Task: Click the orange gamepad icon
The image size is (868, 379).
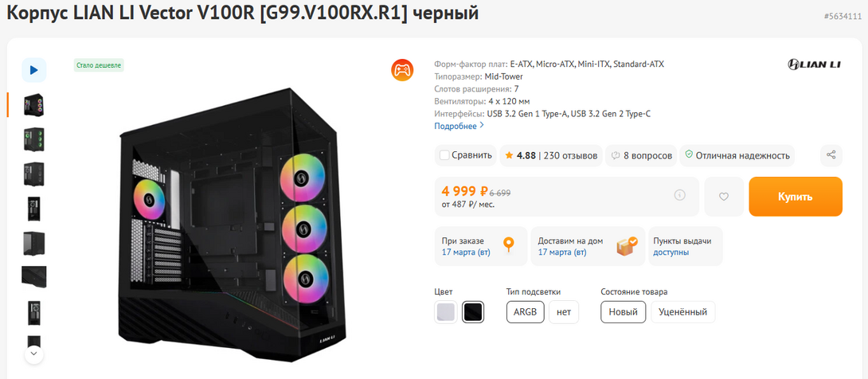Action: tap(402, 70)
